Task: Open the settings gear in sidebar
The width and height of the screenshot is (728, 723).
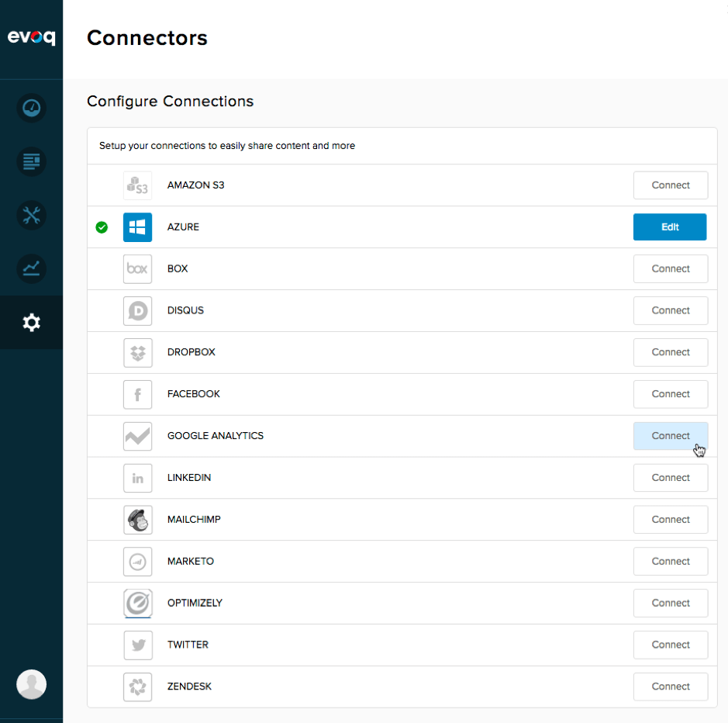Action: point(32,322)
